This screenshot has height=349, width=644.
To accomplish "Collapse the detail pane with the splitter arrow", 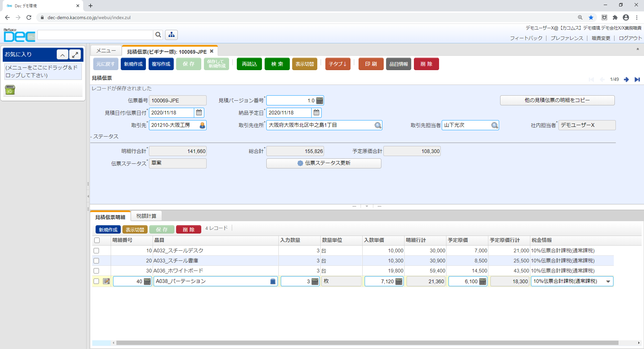I will (367, 206).
